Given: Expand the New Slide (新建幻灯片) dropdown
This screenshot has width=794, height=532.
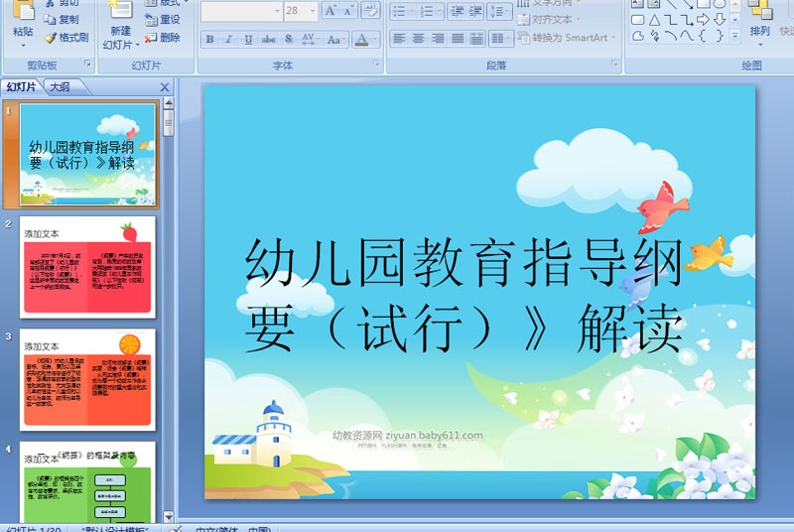Looking at the screenshot, I should pyautogui.click(x=120, y=45).
